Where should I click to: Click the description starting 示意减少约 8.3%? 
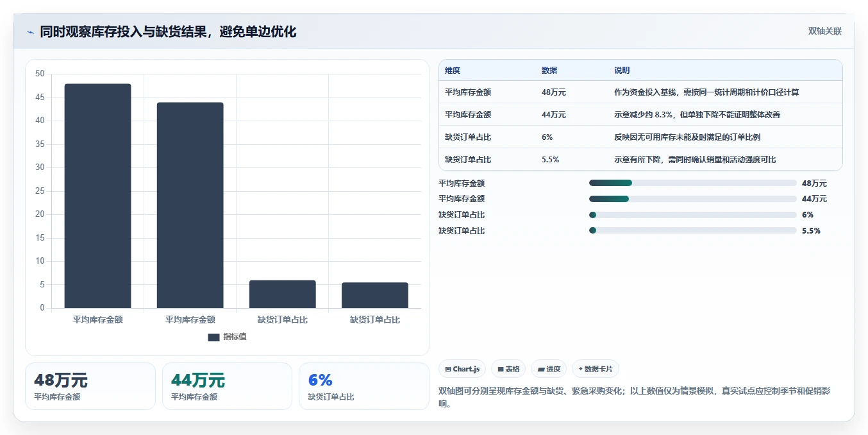(697, 115)
